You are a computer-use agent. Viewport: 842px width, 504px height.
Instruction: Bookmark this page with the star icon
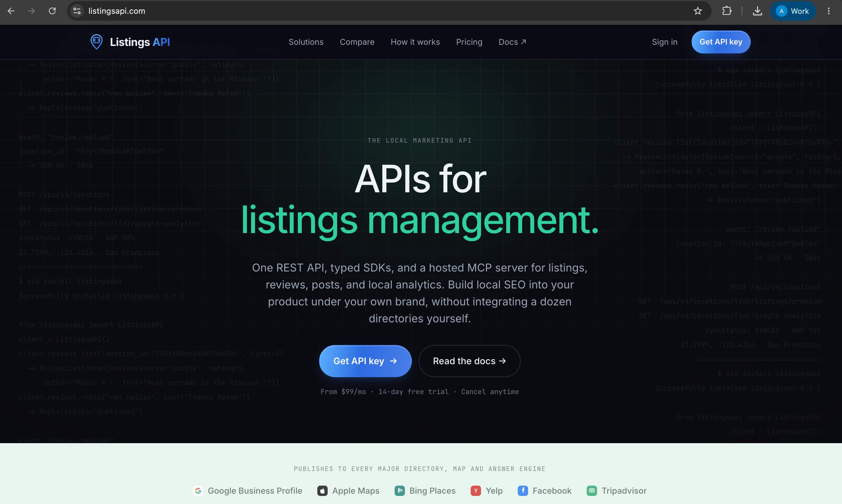point(698,11)
